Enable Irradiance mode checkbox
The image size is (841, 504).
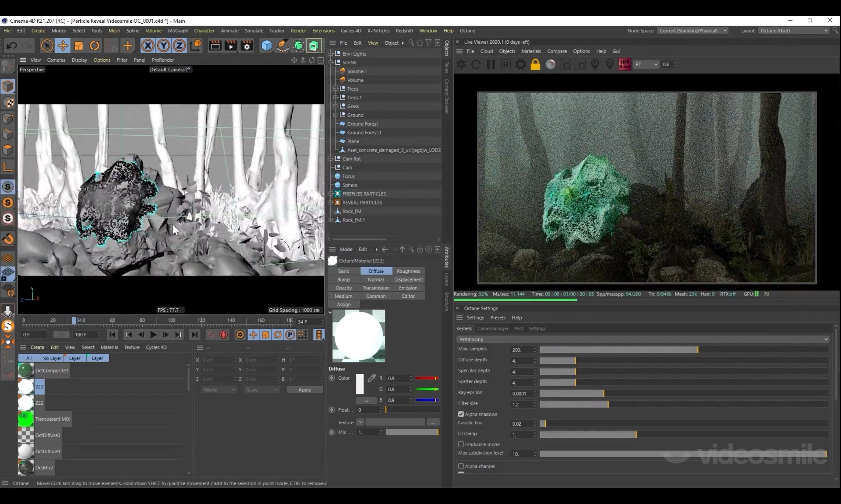pos(461,444)
